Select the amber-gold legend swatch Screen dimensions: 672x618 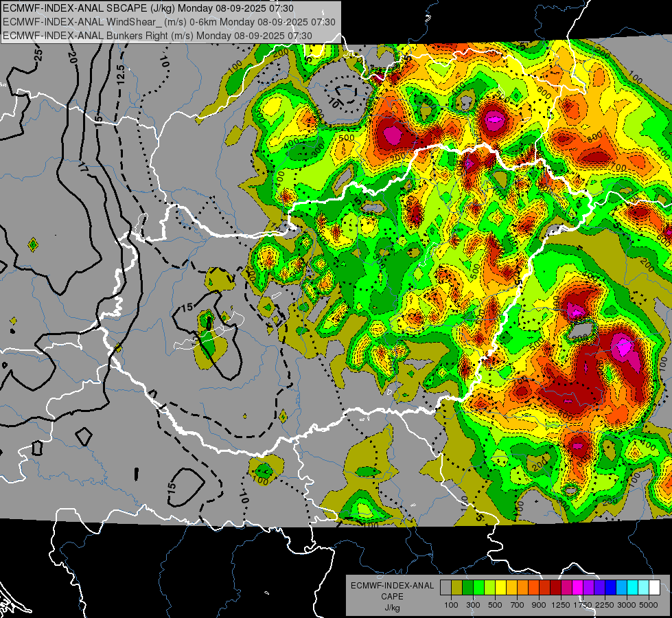[x=511, y=587]
